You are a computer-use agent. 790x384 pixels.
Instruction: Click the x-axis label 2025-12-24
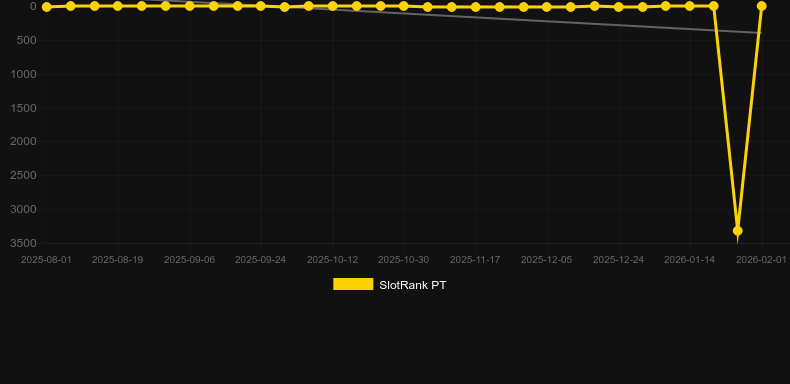[619, 260]
